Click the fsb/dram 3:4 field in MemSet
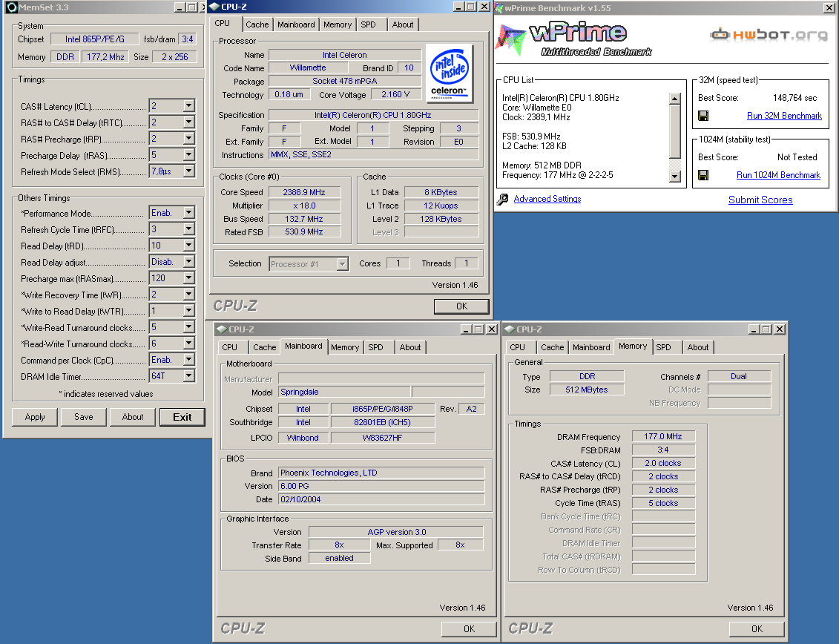Viewport: 839px width, 644px height. tap(187, 39)
